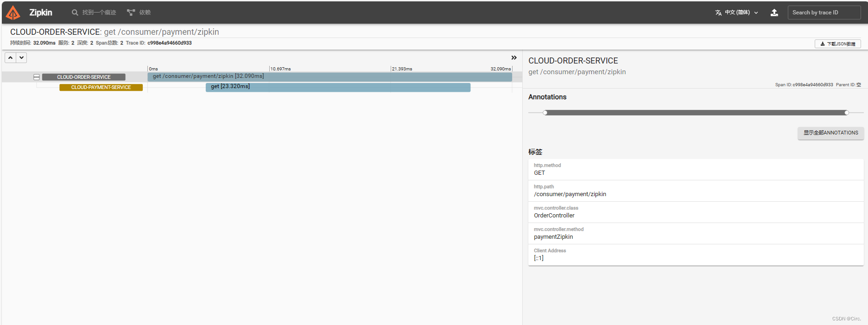
Task: Collapse the span detail panel with double chevron
Action: (x=513, y=57)
